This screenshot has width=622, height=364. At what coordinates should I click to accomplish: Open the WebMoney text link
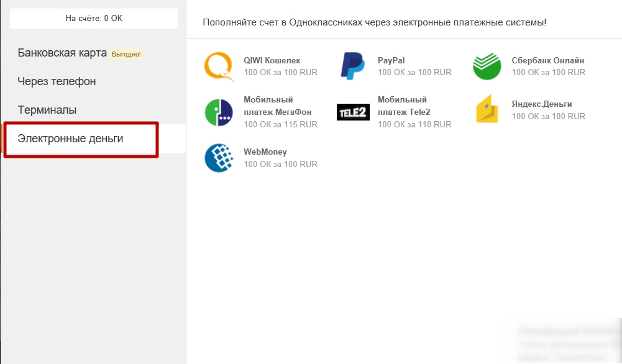pyautogui.click(x=265, y=152)
